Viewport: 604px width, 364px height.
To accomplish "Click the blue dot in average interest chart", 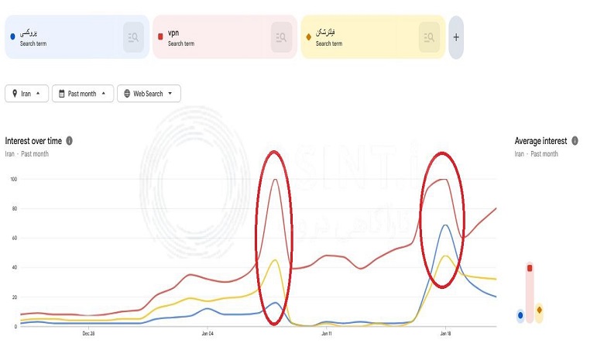I will pos(520,315).
